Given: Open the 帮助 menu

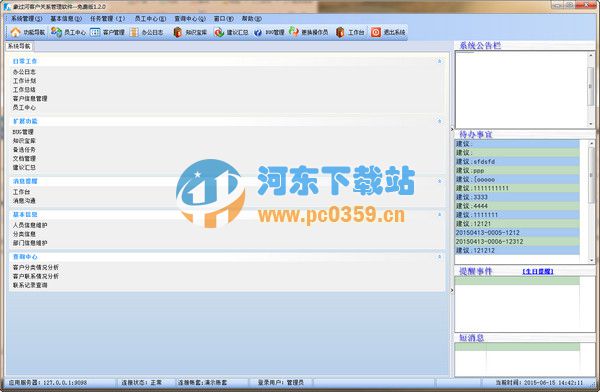Looking at the screenshot, I should (x=251, y=18).
